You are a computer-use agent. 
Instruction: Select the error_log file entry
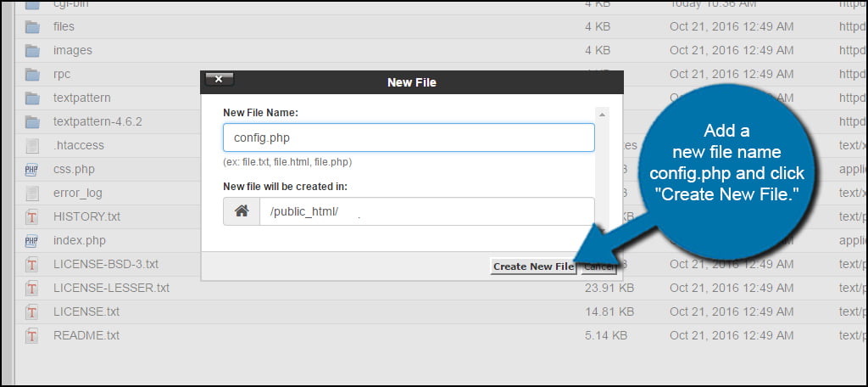pyautogui.click(x=78, y=193)
